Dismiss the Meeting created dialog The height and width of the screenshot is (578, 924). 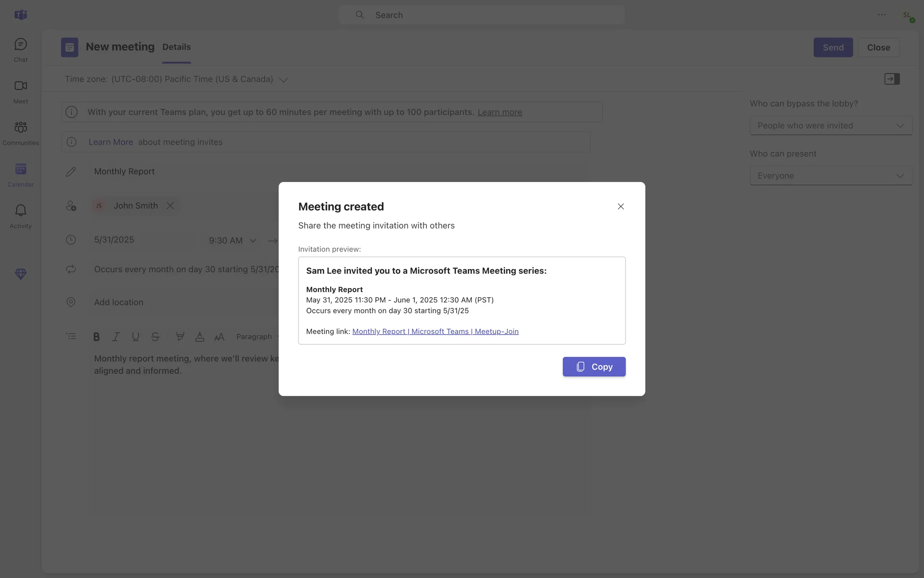(621, 207)
